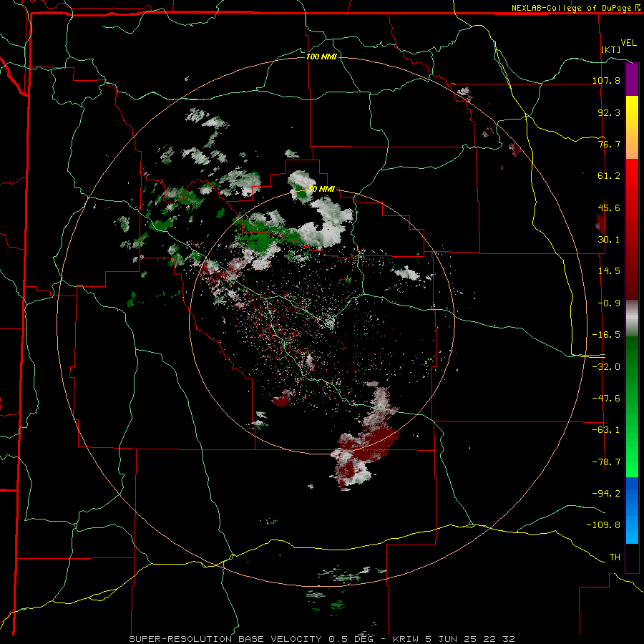Pick the bright red color bar segment
The height and width of the screenshot is (644, 644).
[632, 175]
